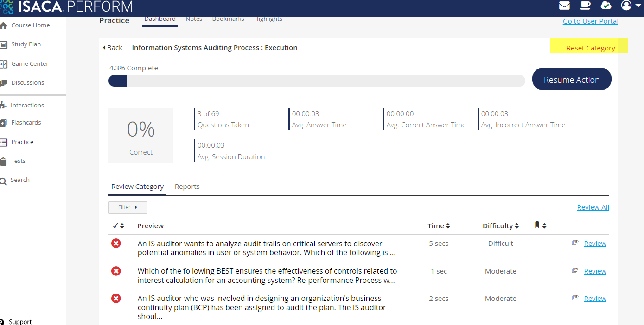Sort by the bookmark column header
The width and height of the screenshot is (644, 325).
[x=540, y=225]
